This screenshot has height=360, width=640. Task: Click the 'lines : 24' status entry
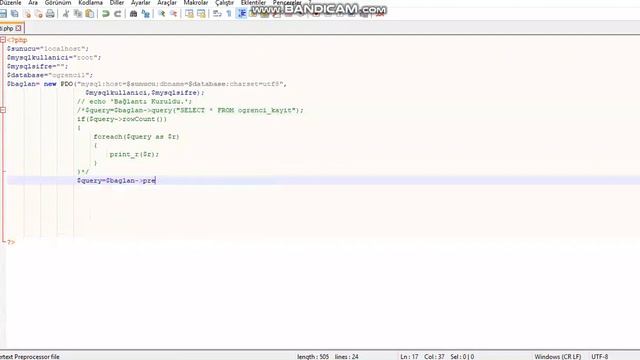(x=347, y=357)
